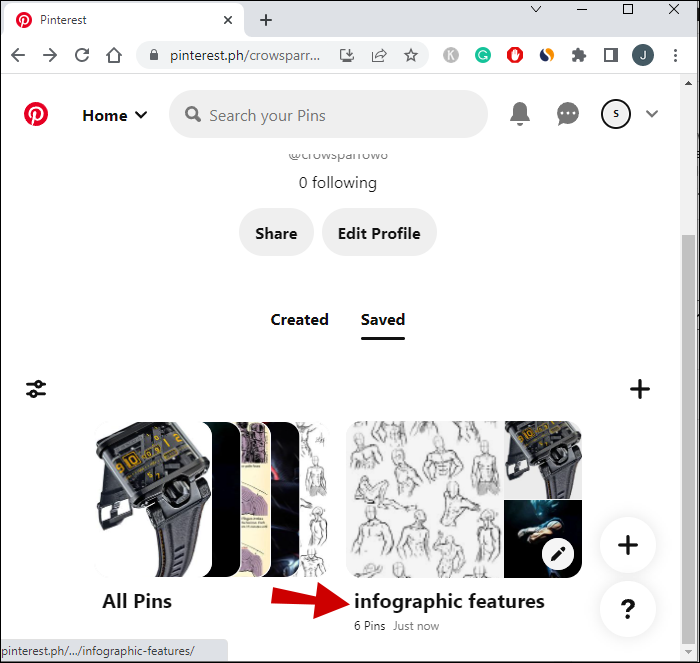Screen dimensions: 700x663
Task: Click the All Pins title
Action: (x=137, y=601)
